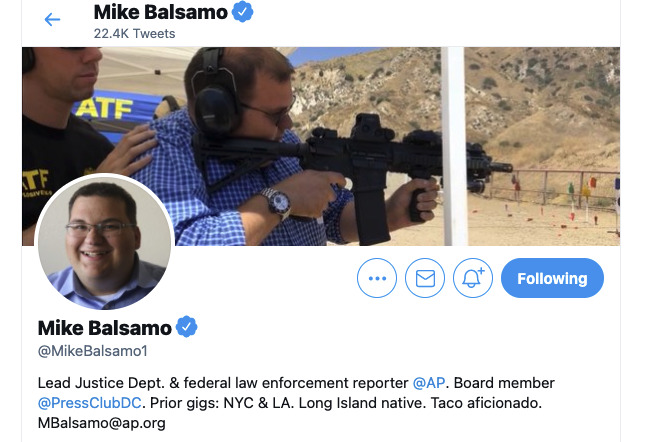Open the round profile avatar photo

[105, 244]
